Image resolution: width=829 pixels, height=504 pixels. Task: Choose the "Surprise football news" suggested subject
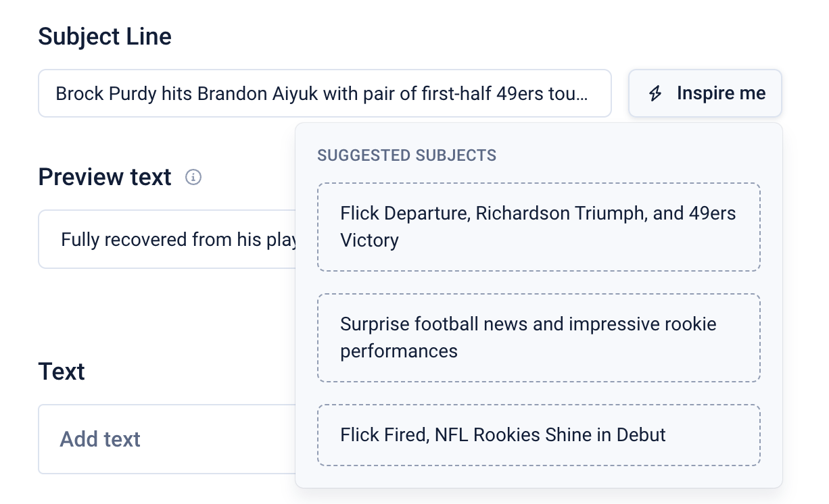tap(538, 338)
